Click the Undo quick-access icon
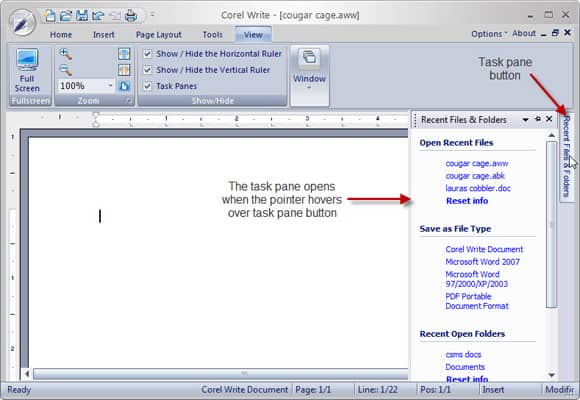The width and height of the screenshot is (580, 400). click(98, 16)
